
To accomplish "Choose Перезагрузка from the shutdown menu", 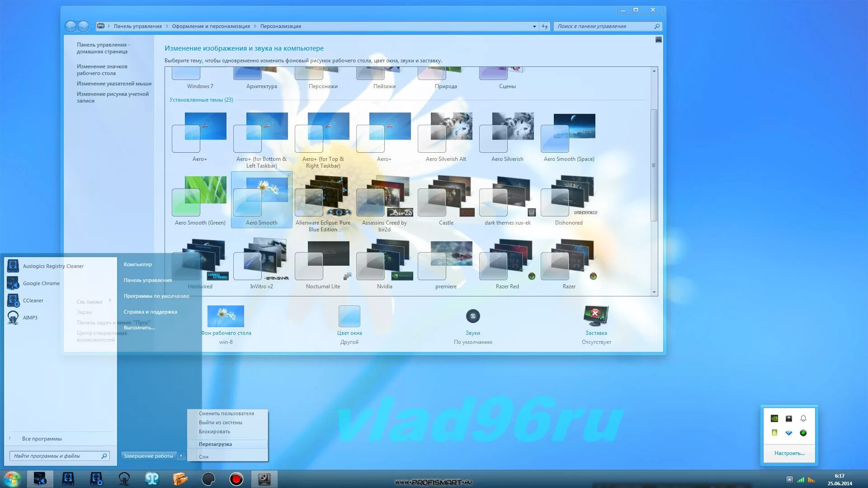I will pyautogui.click(x=215, y=444).
